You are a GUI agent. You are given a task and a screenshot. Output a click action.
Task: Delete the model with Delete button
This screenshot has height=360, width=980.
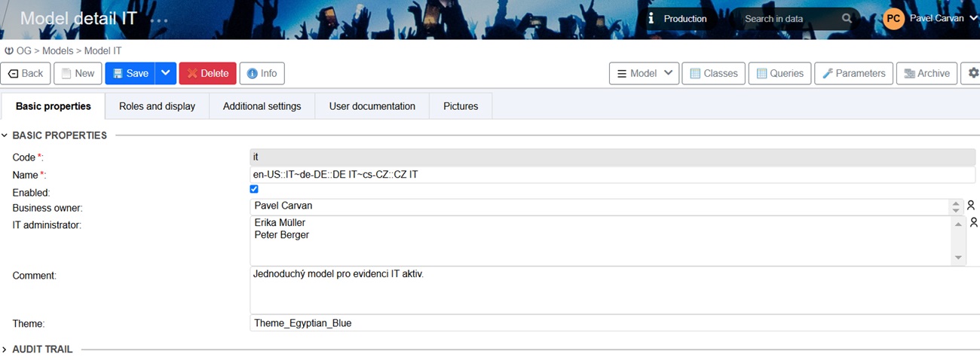coord(207,73)
